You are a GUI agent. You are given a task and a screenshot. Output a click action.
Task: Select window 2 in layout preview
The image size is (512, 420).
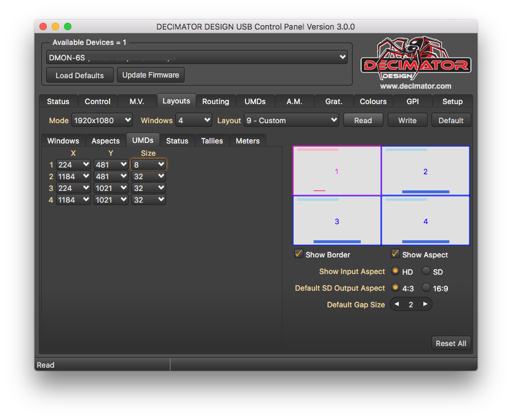(x=425, y=171)
